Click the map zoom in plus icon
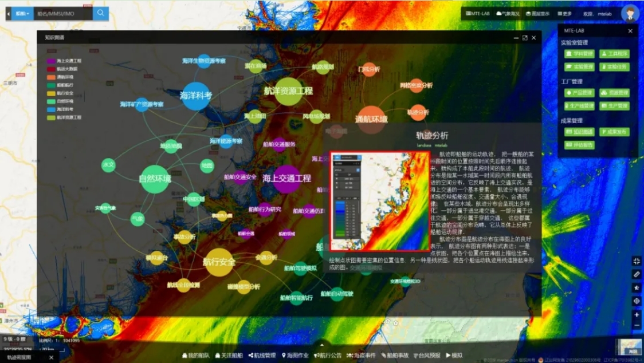 coord(637,314)
